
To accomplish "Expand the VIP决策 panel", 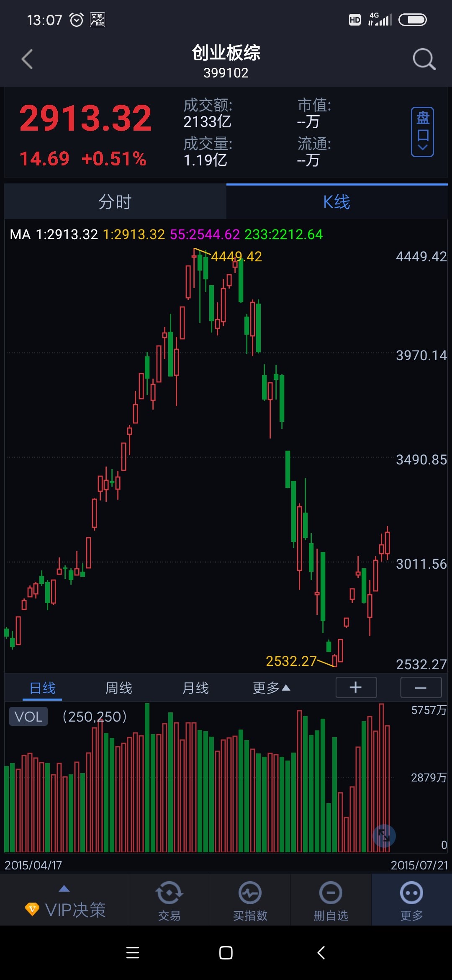I will (x=64, y=900).
